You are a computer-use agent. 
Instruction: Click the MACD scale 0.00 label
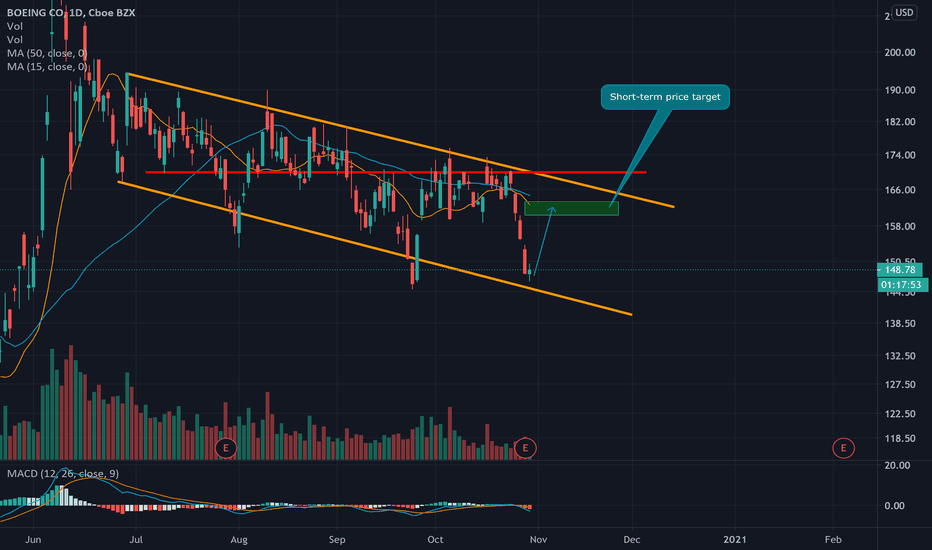click(895, 506)
